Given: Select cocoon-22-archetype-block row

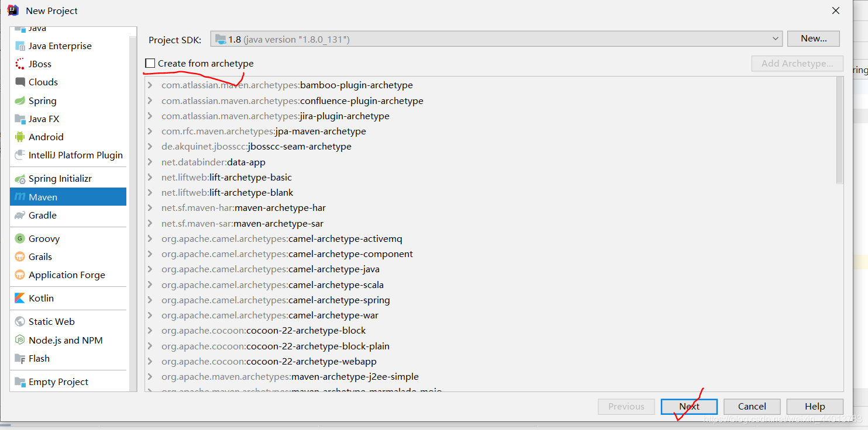Looking at the screenshot, I should (x=490, y=331).
